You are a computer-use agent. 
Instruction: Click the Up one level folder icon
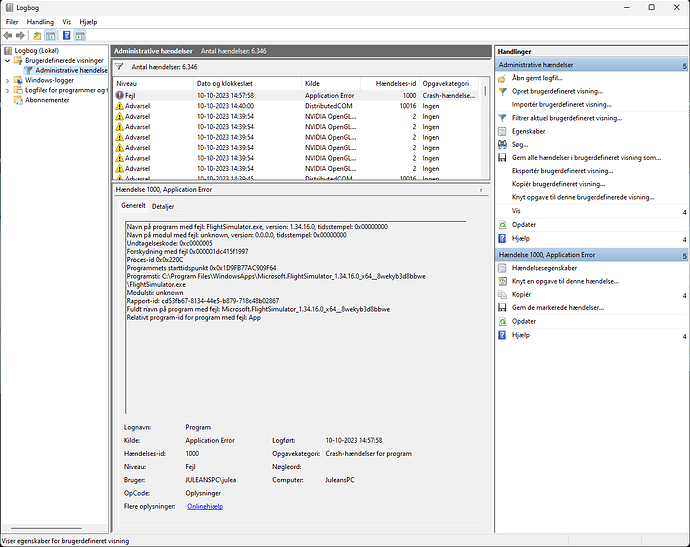point(37,36)
